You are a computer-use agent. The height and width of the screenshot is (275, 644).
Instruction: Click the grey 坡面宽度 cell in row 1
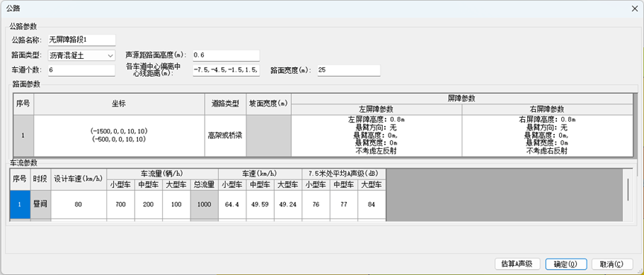click(269, 136)
